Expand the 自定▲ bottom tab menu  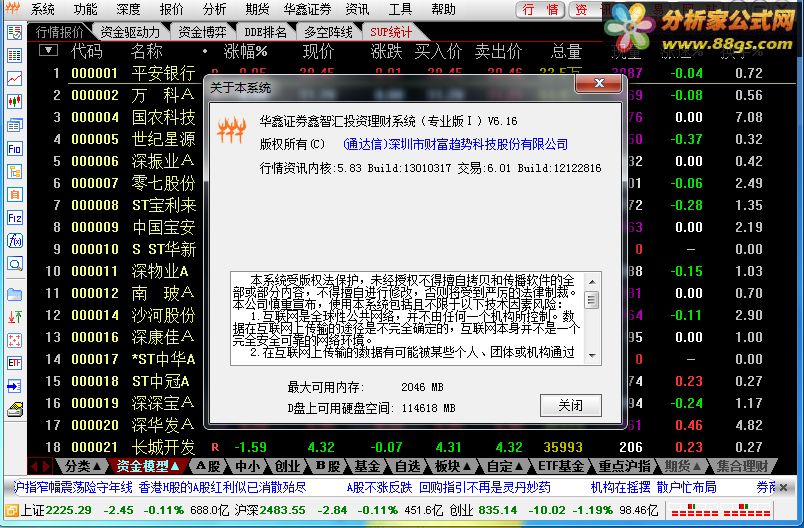(505, 466)
